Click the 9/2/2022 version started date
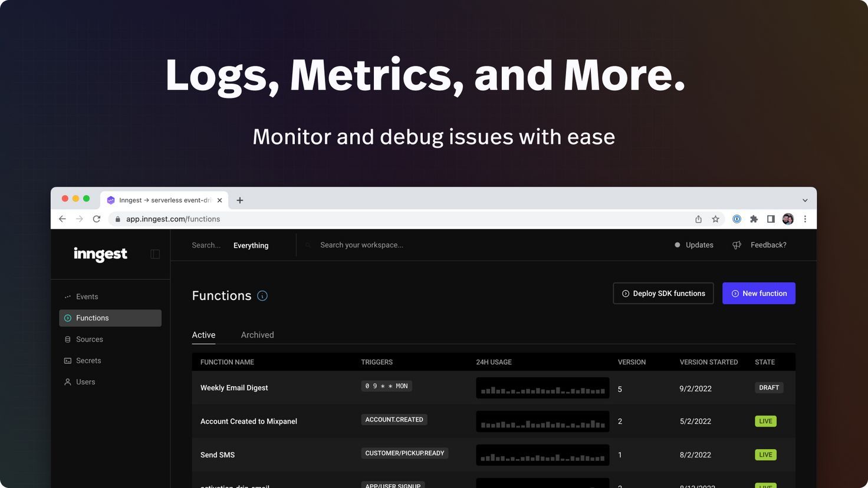 tap(695, 388)
